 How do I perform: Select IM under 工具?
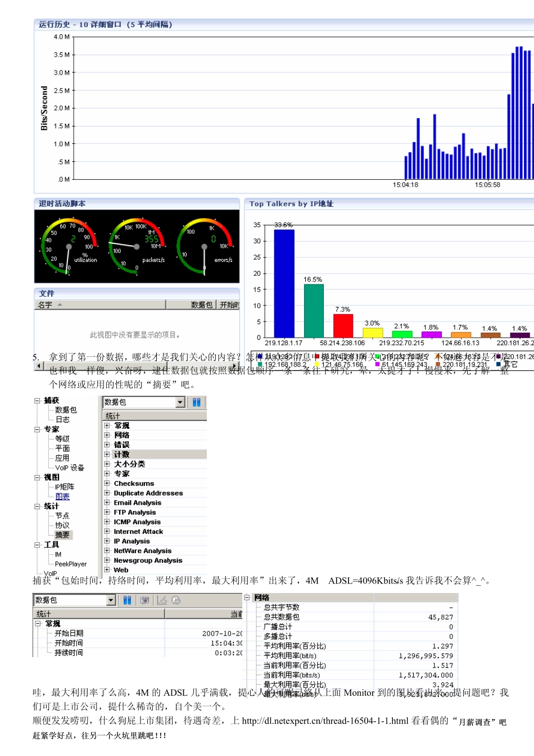click(x=58, y=554)
